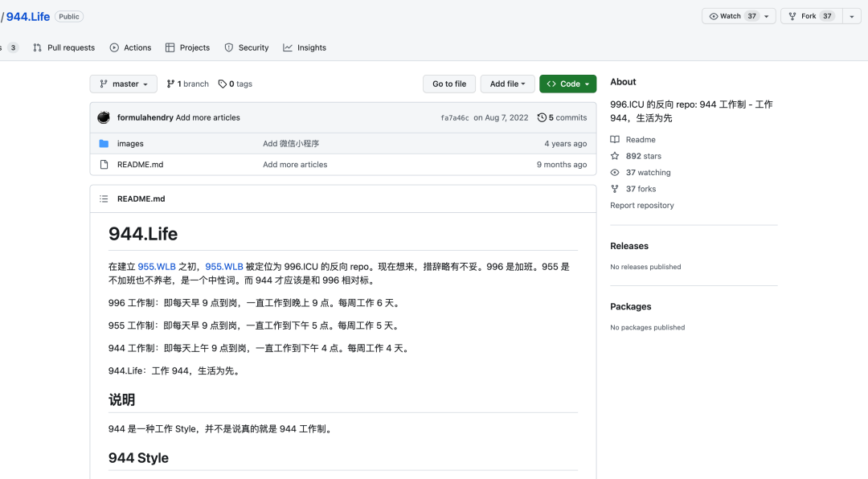868x479 pixels.
Task: View the 5 commits history
Action: coord(562,117)
